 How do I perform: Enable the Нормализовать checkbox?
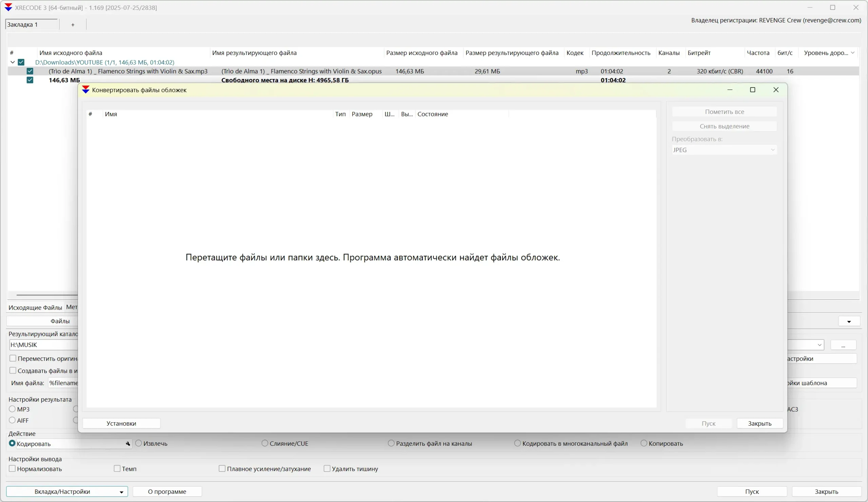coord(13,468)
